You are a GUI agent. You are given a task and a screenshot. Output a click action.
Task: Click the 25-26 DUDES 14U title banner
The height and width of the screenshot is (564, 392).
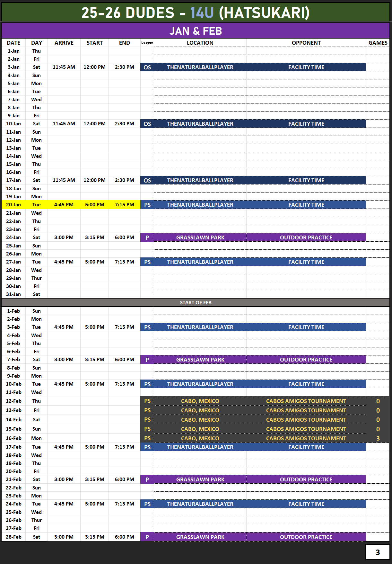196,13
